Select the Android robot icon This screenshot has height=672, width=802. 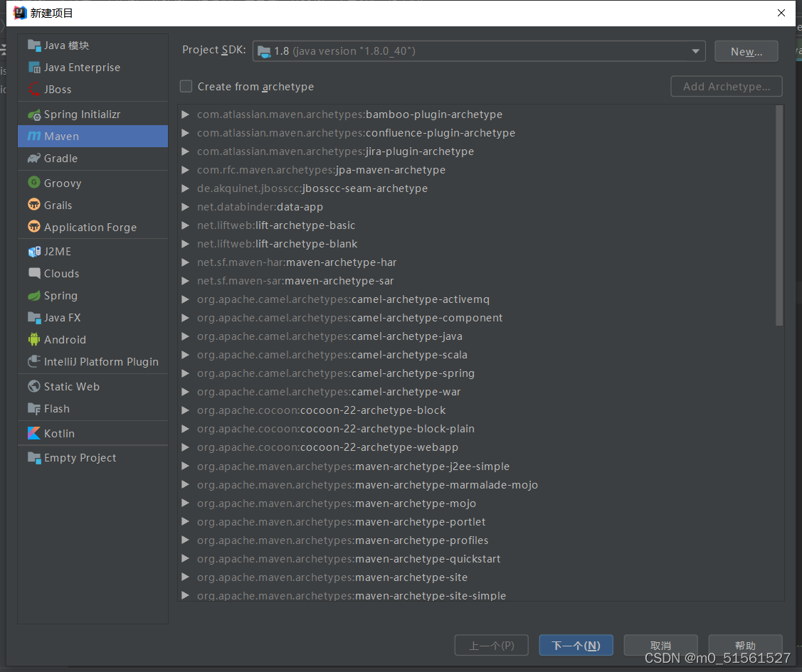pos(34,339)
